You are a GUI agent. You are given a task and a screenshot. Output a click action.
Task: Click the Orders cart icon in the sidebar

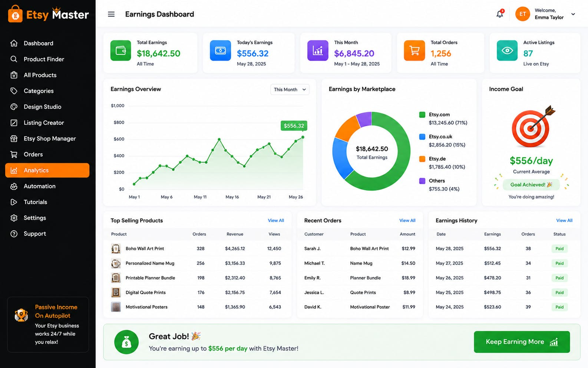[x=14, y=154]
